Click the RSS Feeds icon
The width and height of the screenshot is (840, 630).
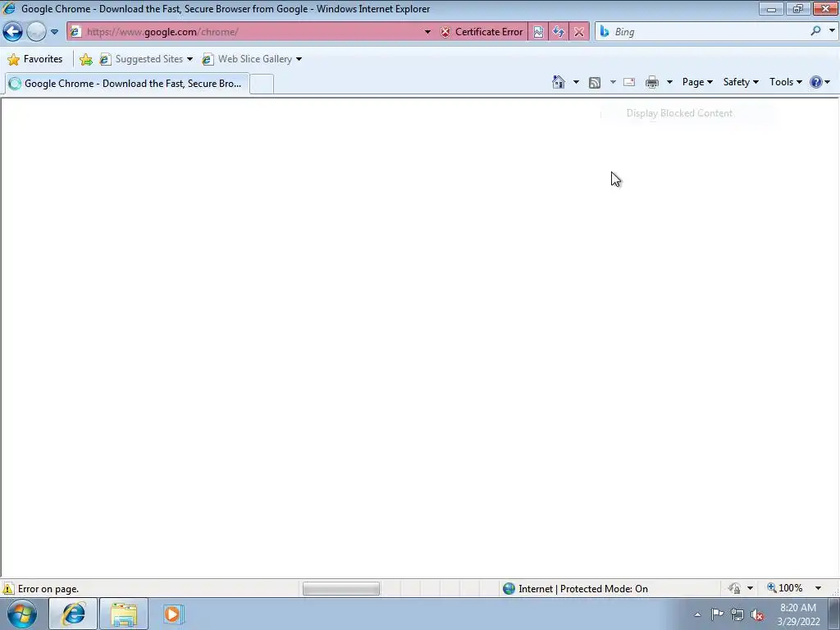595,83
